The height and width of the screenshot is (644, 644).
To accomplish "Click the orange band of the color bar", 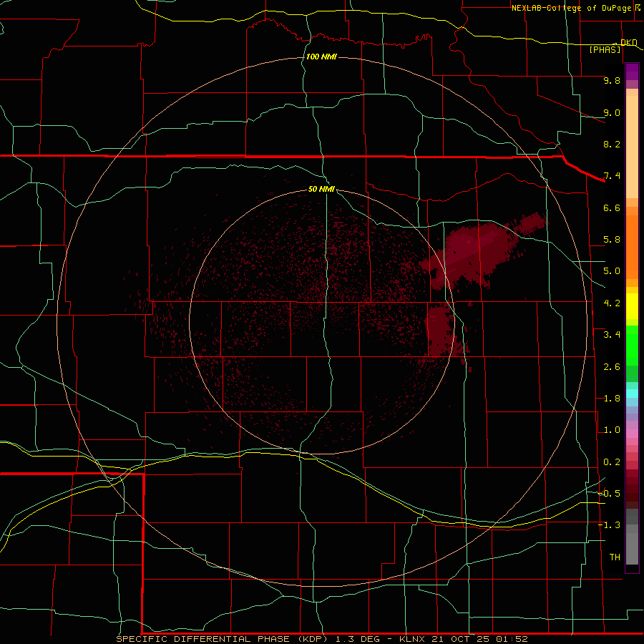I will tap(632, 246).
